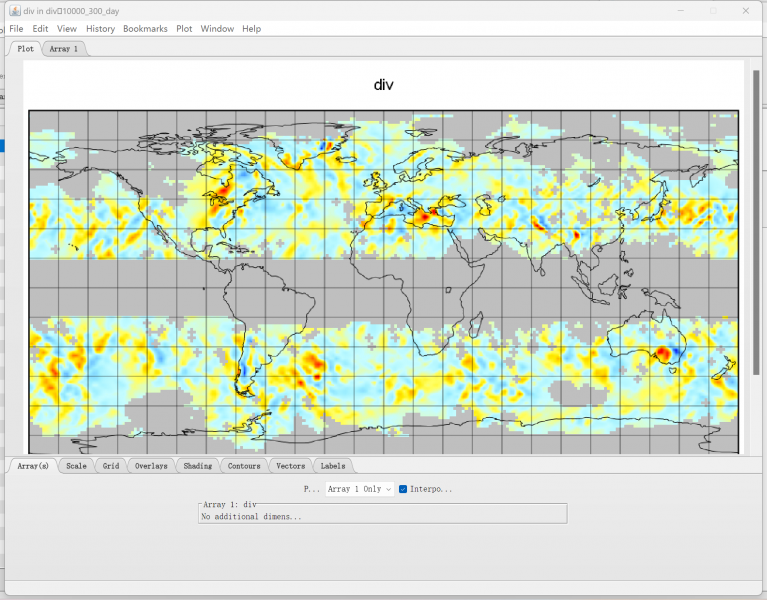This screenshot has height=600, width=767.
Task: Open the Plot menu in menu bar
Action: coord(184,29)
